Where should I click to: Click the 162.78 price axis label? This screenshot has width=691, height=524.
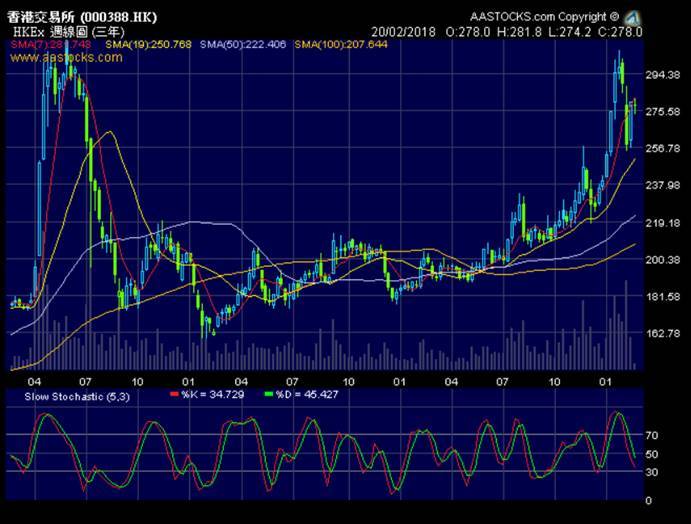pos(663,333)
